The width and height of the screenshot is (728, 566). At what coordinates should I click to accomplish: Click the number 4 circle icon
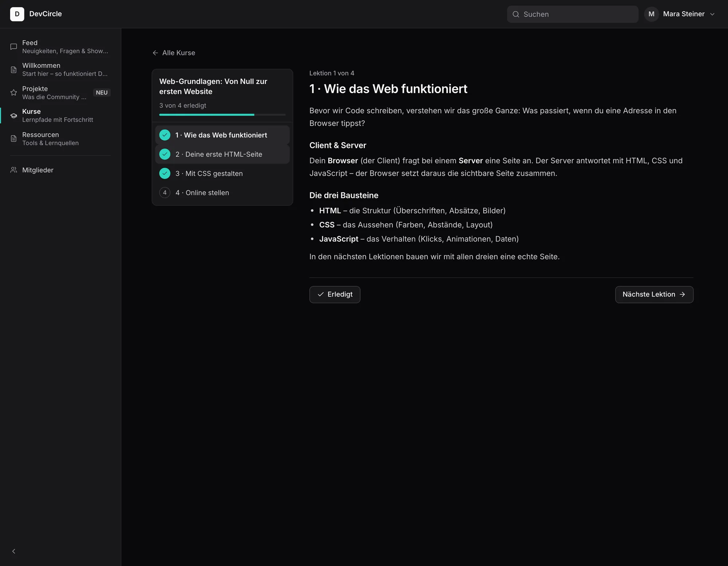click(165, 193)
